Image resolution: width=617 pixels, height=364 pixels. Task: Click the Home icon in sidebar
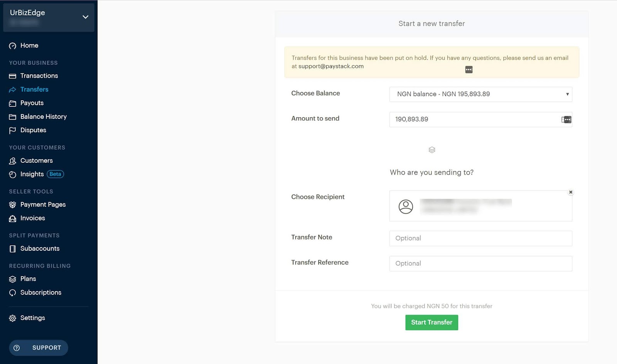coord(12,45)
